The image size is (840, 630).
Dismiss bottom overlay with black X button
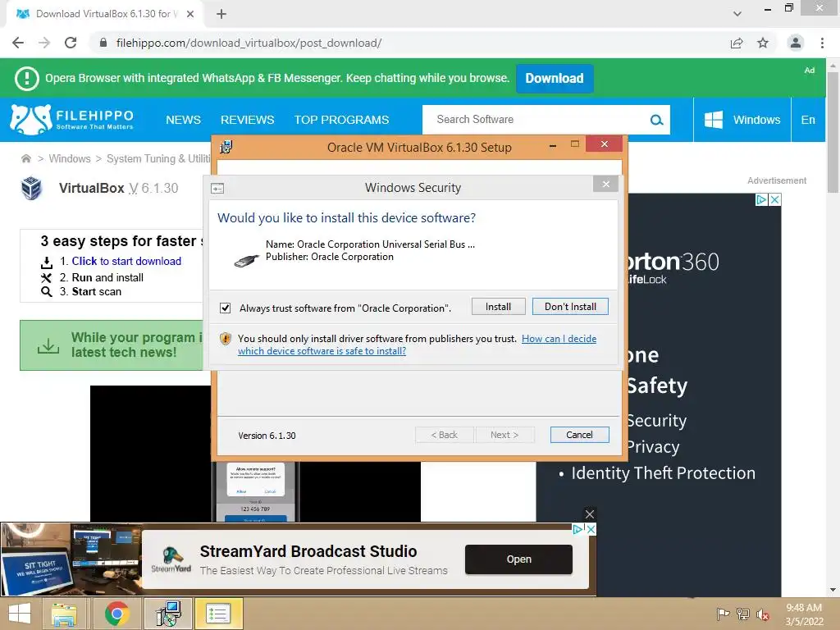[x=590, y=514]
